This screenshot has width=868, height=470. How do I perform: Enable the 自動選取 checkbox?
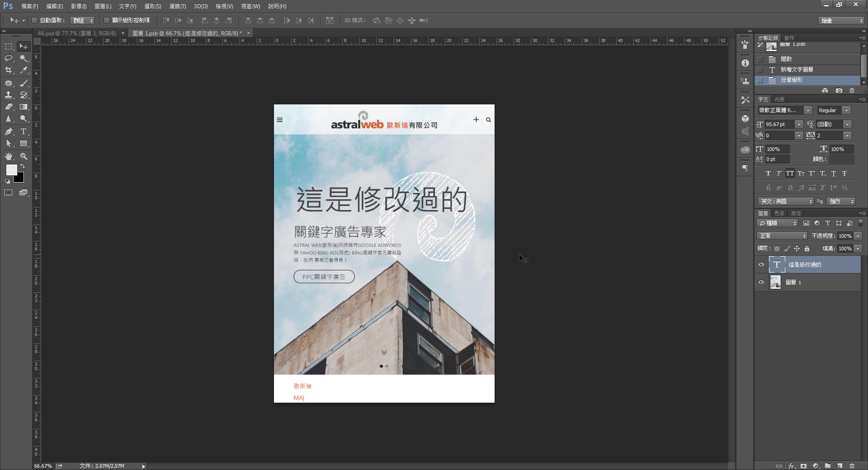[34, 20]
